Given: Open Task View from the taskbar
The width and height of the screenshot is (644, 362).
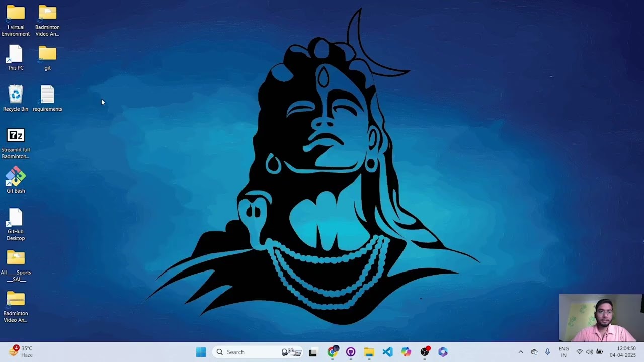Looking at the screenshot, I should coord(313,352).
